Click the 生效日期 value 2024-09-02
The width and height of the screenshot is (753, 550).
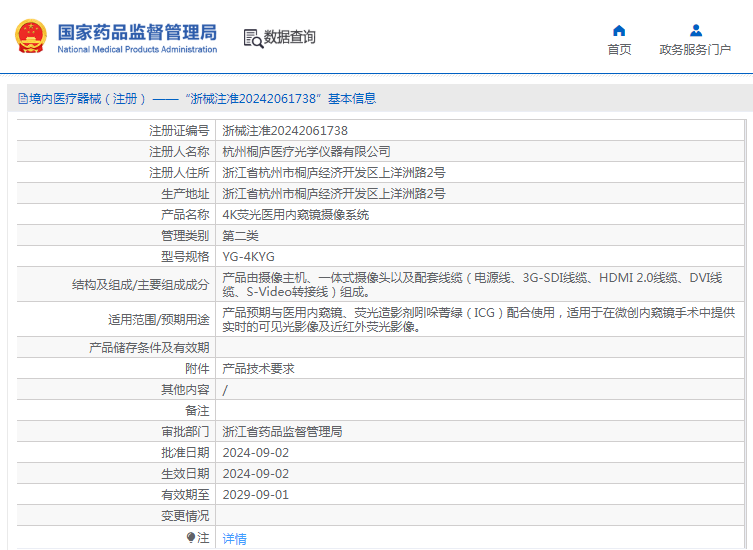click(x=255, y=474)
